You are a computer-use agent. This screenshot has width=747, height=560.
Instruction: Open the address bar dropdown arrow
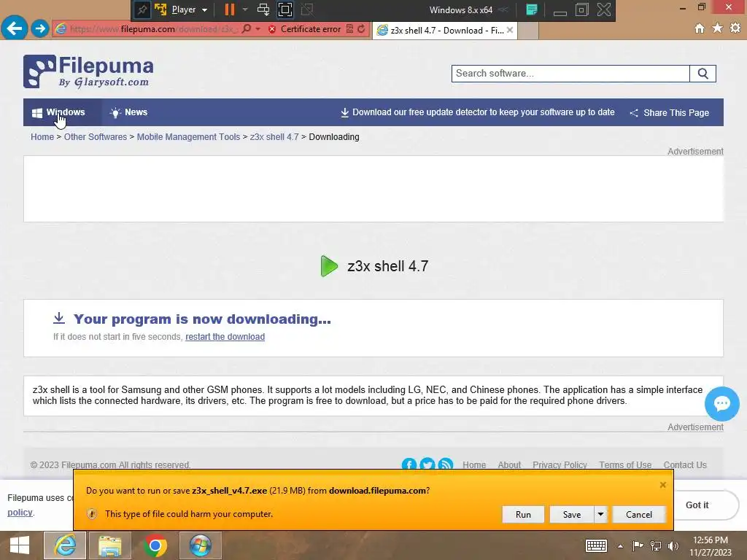click(x=258, y=29)
